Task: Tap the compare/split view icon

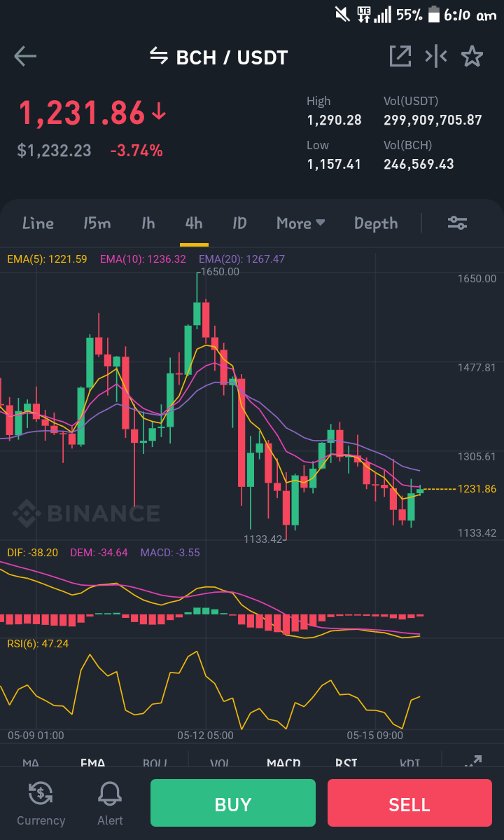Action: tap(436, 56)
